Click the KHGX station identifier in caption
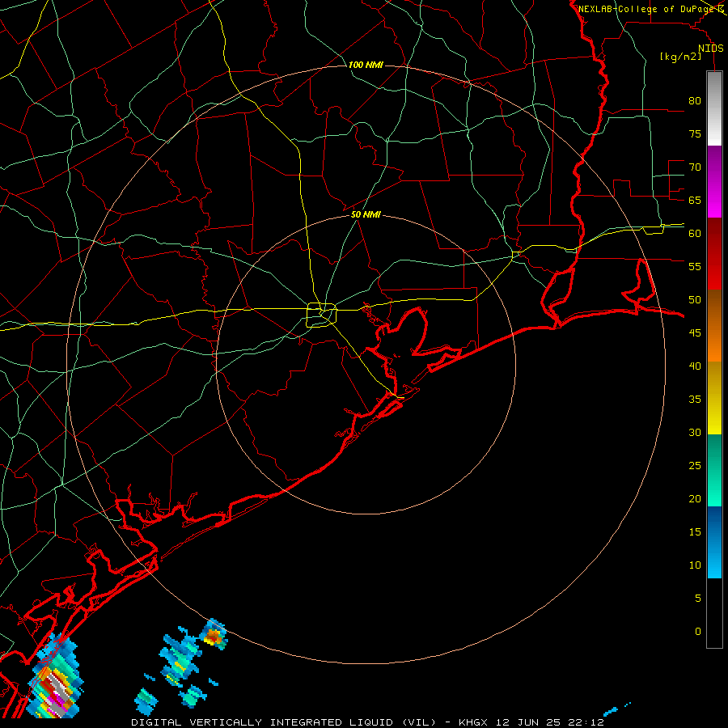 472,722
